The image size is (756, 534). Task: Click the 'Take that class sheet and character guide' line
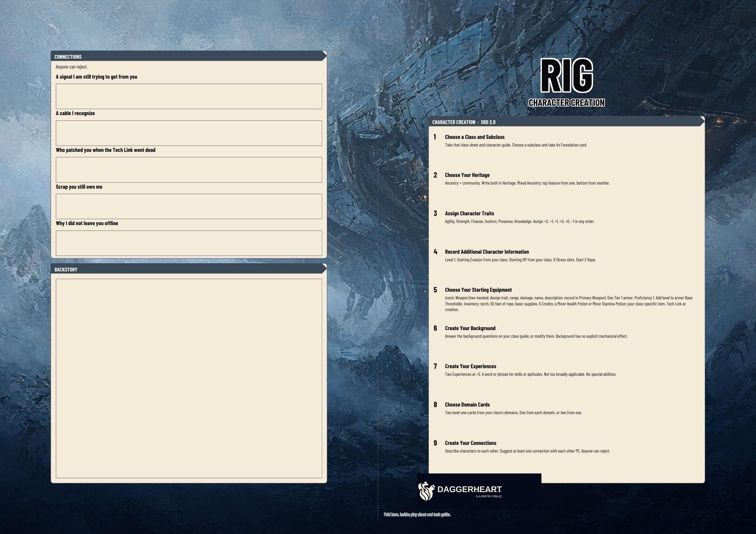pyautogui.click(x=516, y=145)
